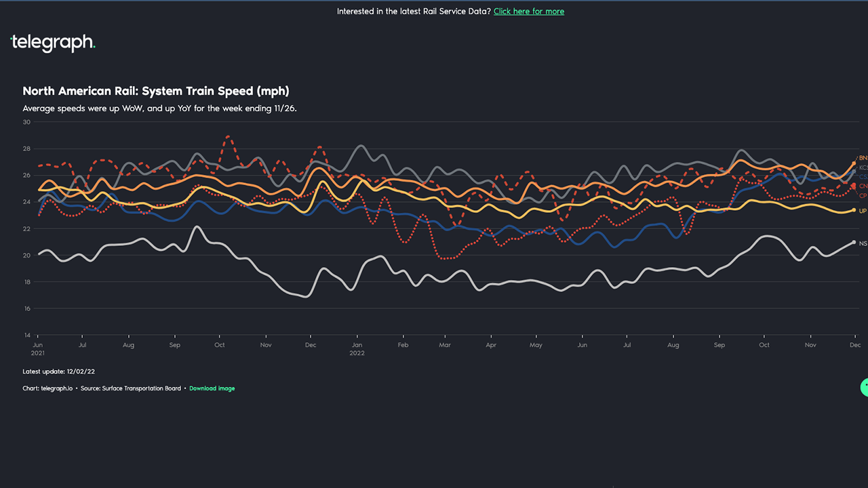Click the Jun 2021 x-axis marker
Viewport: 868px width, 488px height.
[37, 345]
